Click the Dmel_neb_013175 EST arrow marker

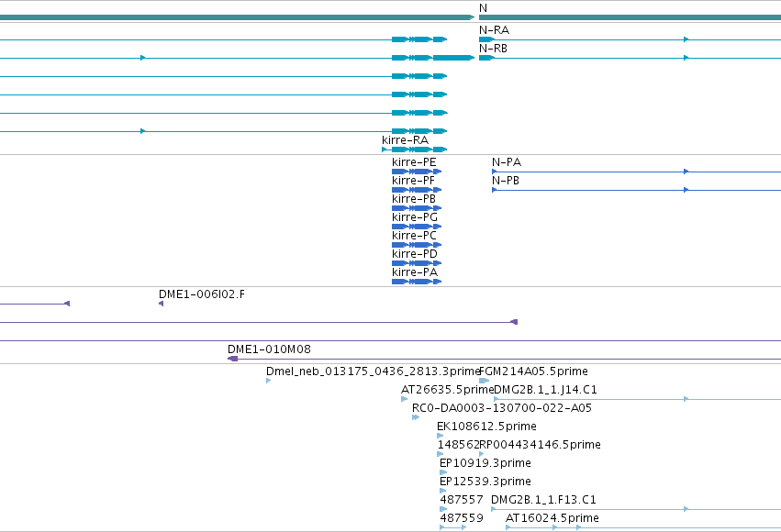pyautogui.click(x=269, y=381)
